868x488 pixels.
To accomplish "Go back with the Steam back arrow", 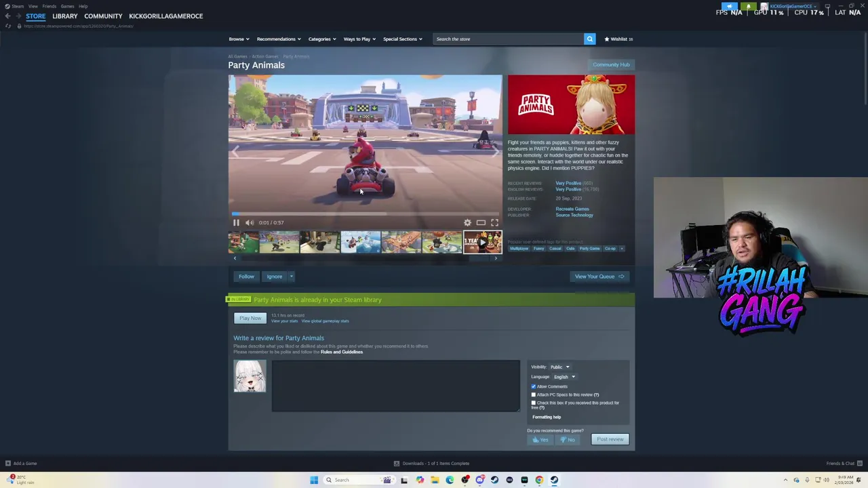I will (7, 16).
